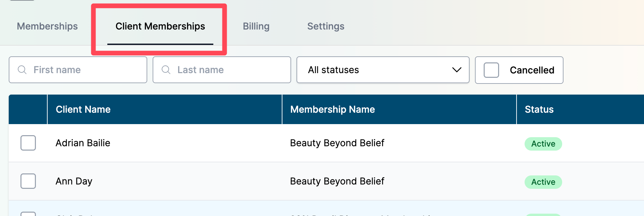
Task: Open the Settings tab
Action: click(x=326, y=26)
